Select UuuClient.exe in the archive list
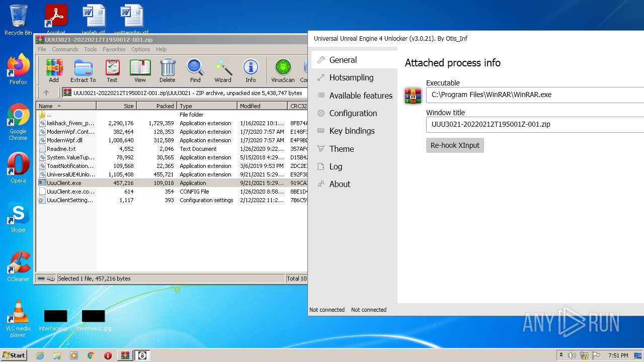 pos(172,183)
